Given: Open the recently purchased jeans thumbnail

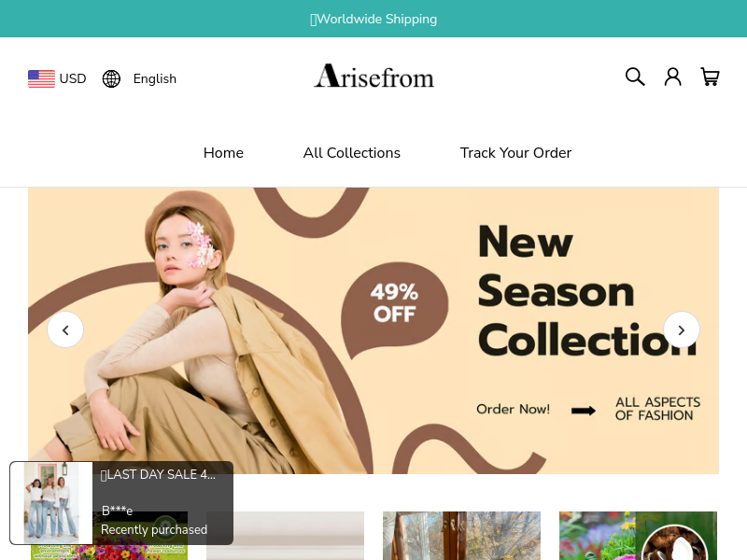Looking at the screenshot, I should [51, 503].
